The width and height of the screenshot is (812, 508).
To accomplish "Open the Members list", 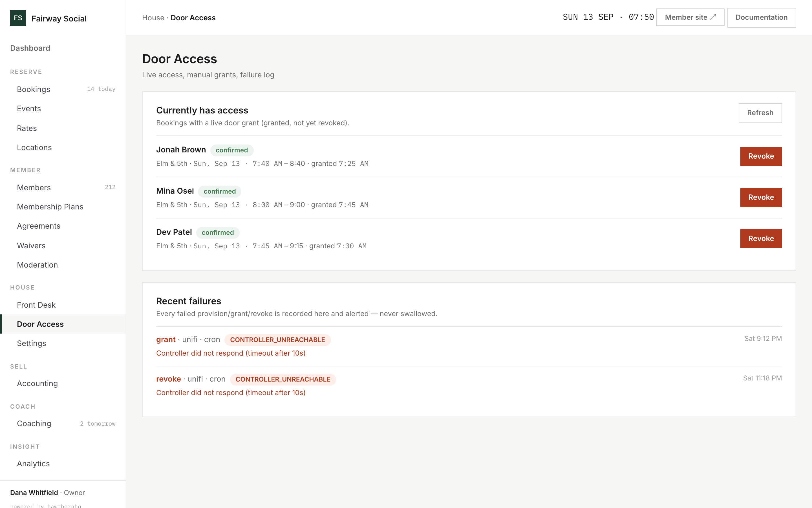I will click(x=63, y=187).
